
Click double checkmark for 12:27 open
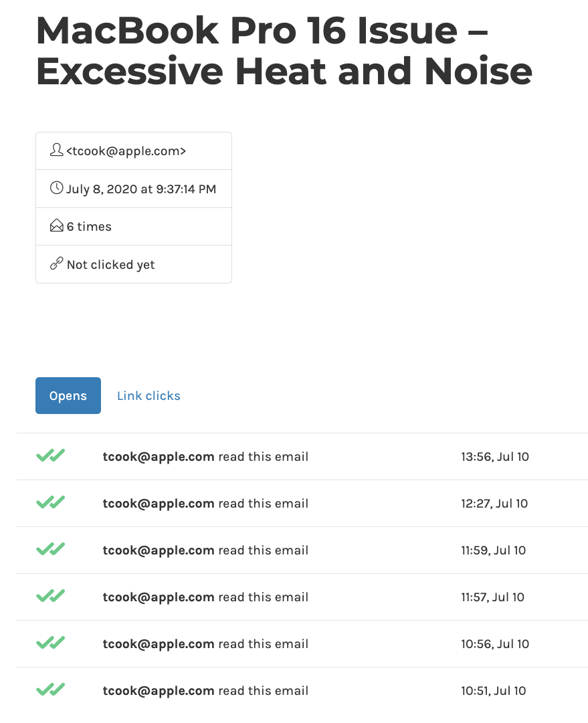pyautogui.click(x=51, y=502)
